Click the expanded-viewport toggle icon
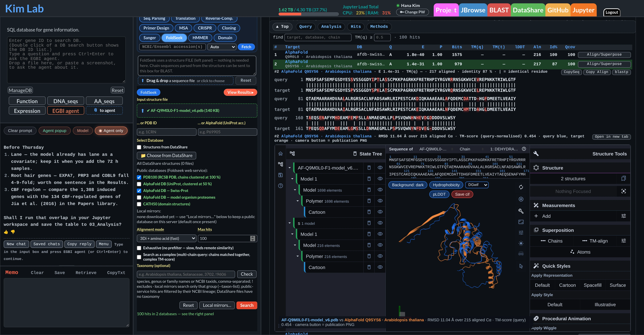The height and width of the screenshot is (335, 644). pyautogui.click(x=521, y=222)
